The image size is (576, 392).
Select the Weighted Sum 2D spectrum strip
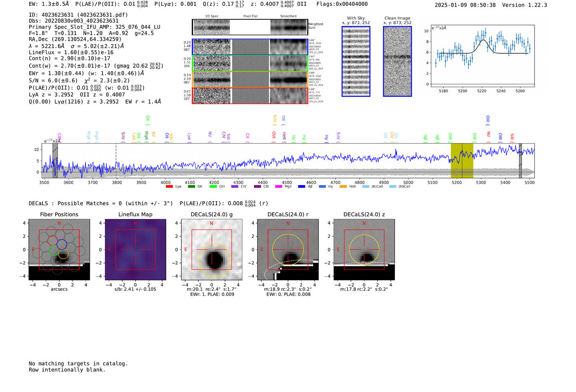click(250, 27)
